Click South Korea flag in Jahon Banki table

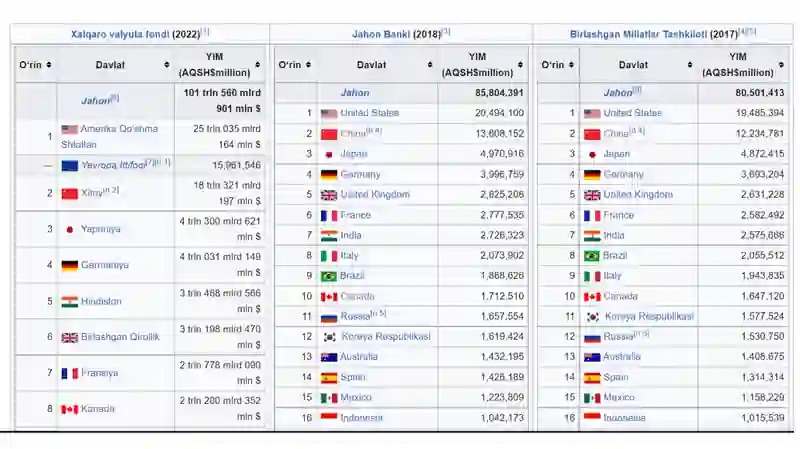[330, 337]
